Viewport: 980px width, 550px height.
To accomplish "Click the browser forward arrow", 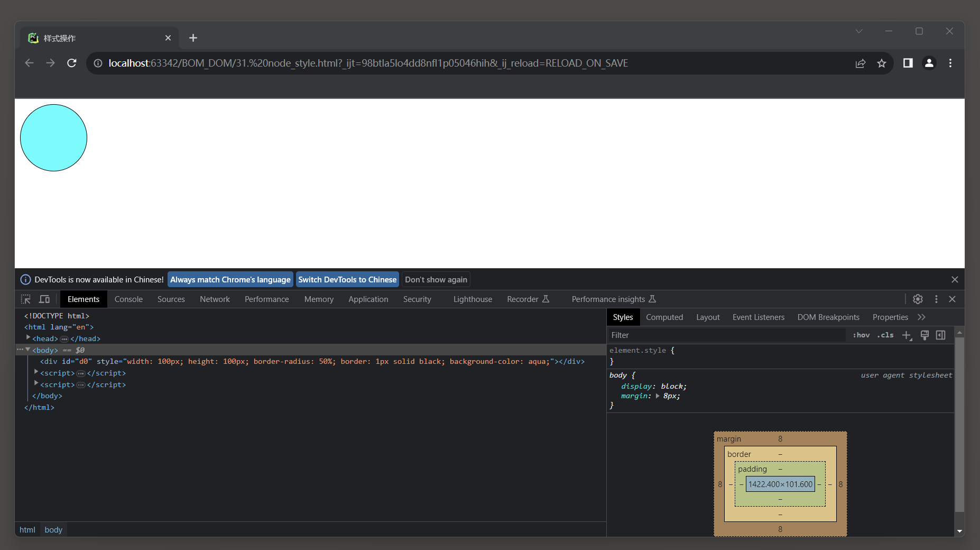I will pyautogui.click(x=50, y=63).
